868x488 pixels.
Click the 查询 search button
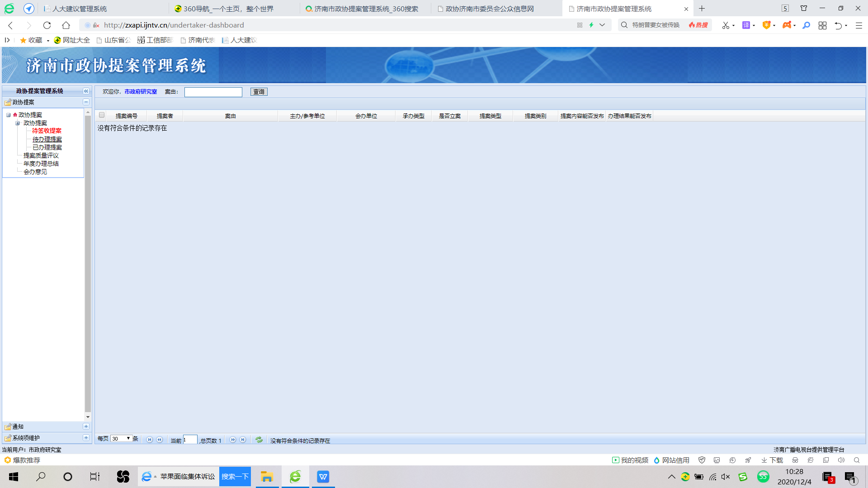[259, 92]
